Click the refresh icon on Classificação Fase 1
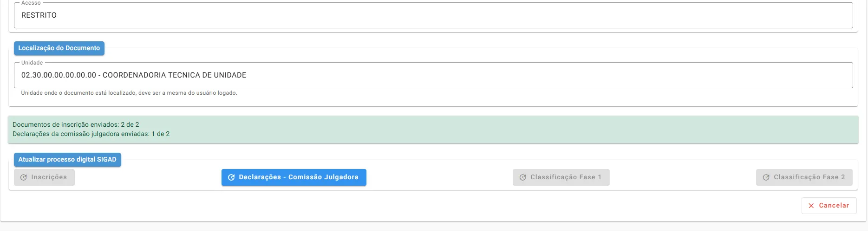 (x=523, y=177)
